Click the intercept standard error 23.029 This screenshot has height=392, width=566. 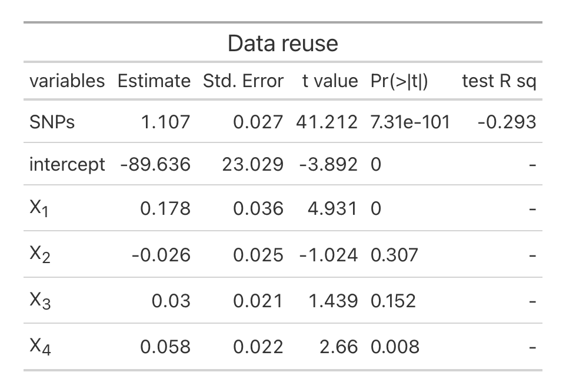click(x=252, y=164)
